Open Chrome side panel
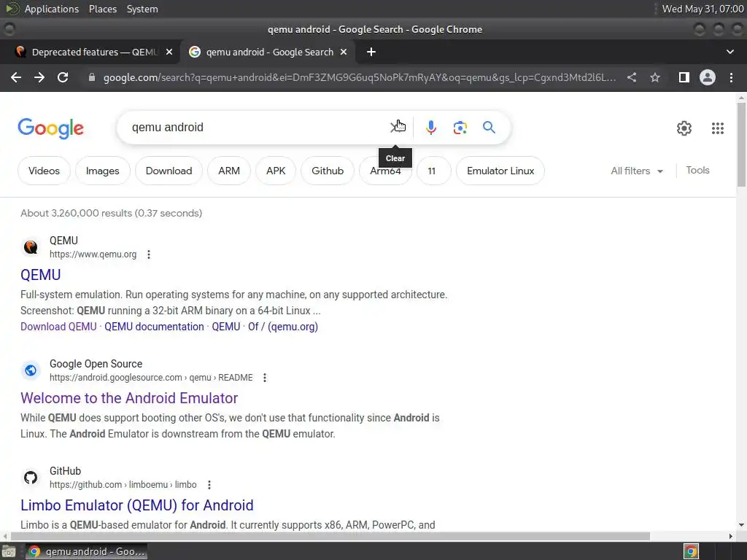Image resolution: width=747 pixels, height=560 pixels. [684, 77]
